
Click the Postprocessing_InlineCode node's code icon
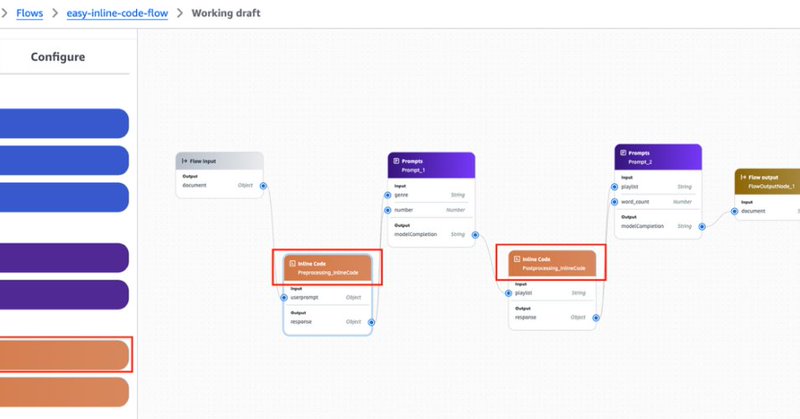[517, 259]
